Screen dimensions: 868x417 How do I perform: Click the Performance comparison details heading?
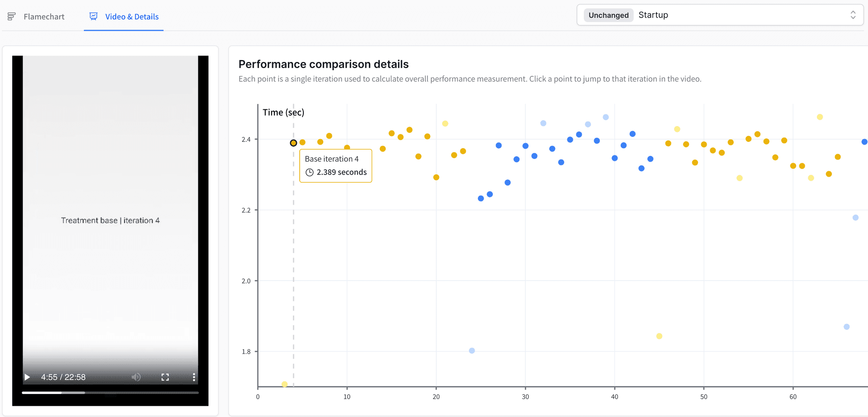[x=324, y=64]
